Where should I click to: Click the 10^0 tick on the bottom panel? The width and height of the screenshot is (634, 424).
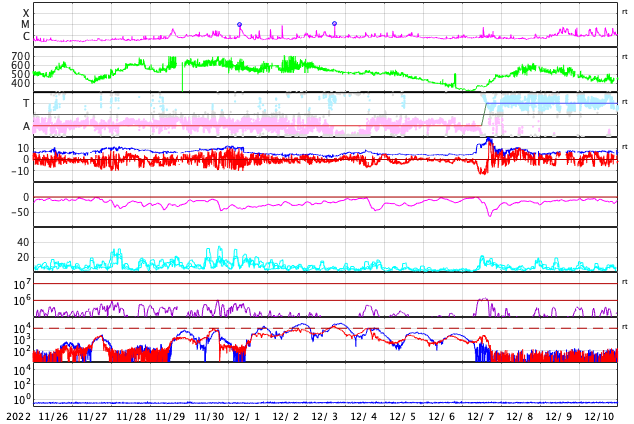[x=22, y=400]
